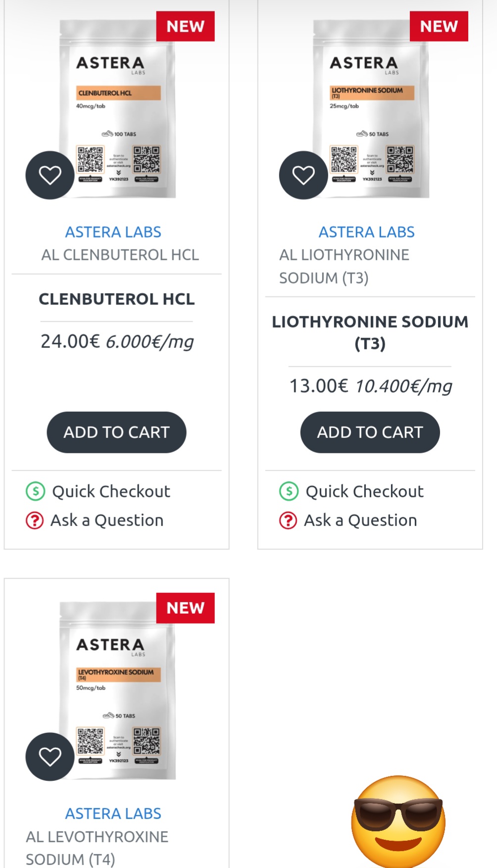Click NEW badge on Levothyroxine Sodium product

(x=185, y=608)
